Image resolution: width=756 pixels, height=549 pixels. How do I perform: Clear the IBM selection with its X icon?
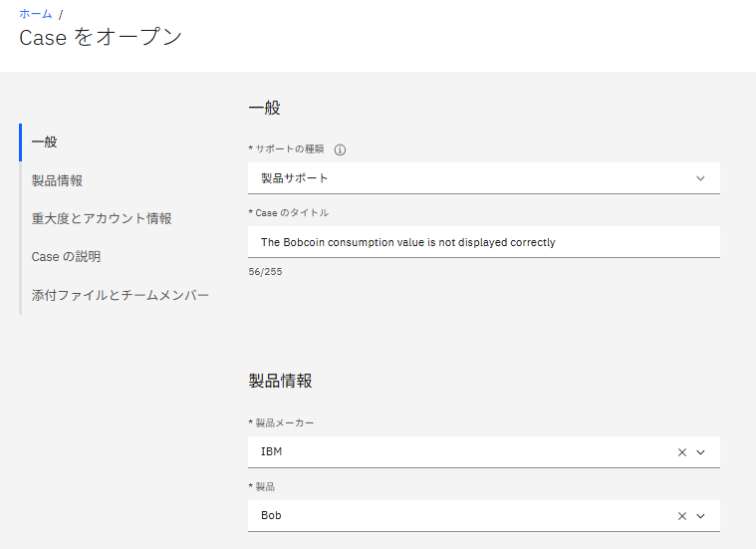[x=682, y=452]
